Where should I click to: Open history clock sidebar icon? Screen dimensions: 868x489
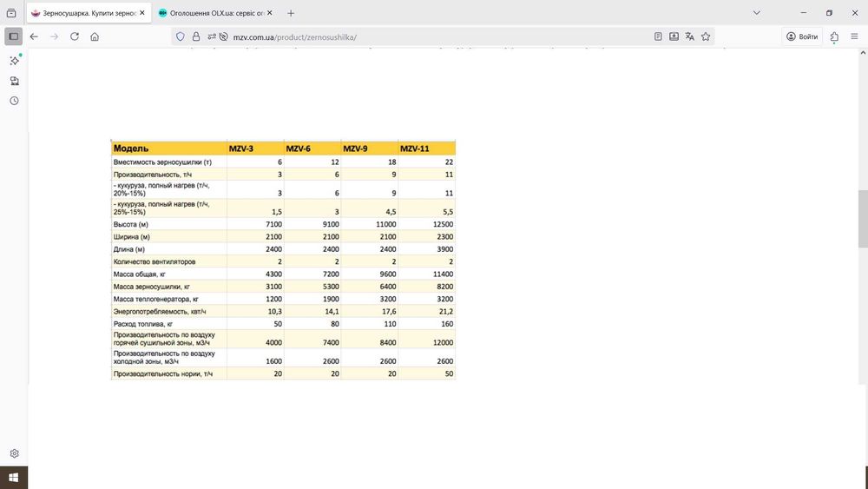(x=15, y=101)
